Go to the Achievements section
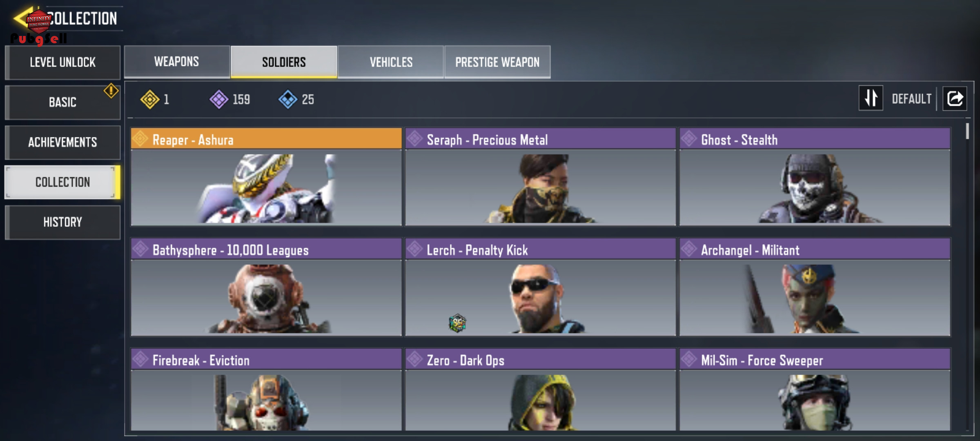The image size is (980, 441). (x=63, y=142)
